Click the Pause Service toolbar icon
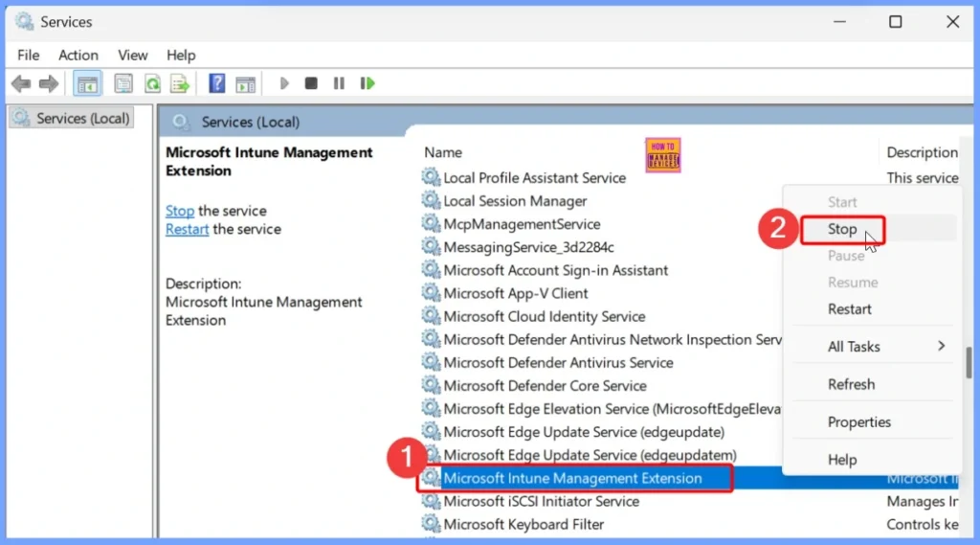The width and height of the screenshot is (980, 545). coord(338,84)
